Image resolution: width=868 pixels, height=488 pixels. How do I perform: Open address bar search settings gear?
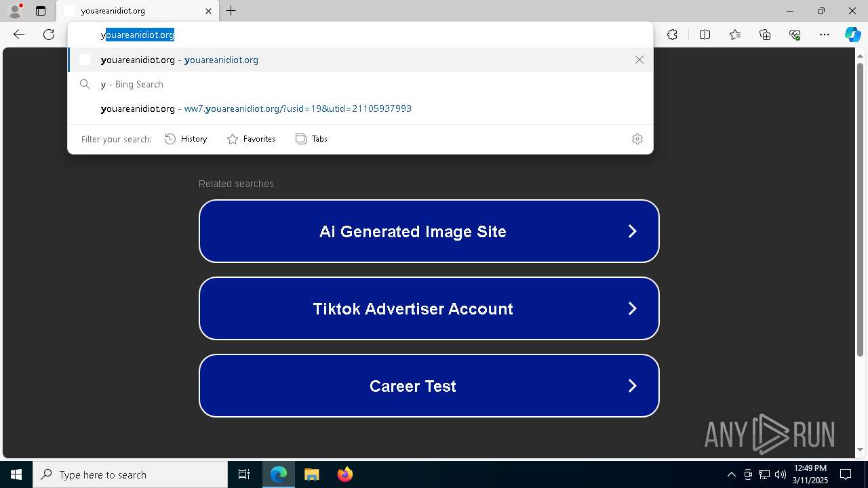click(x=637, y=138)
